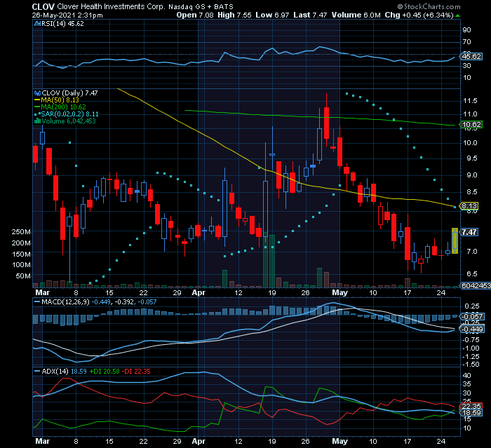Viewport: 491px width, 448px height.
Task: Click the yellow-highlighted latest candlestick
Action: [x=455, y=240]
